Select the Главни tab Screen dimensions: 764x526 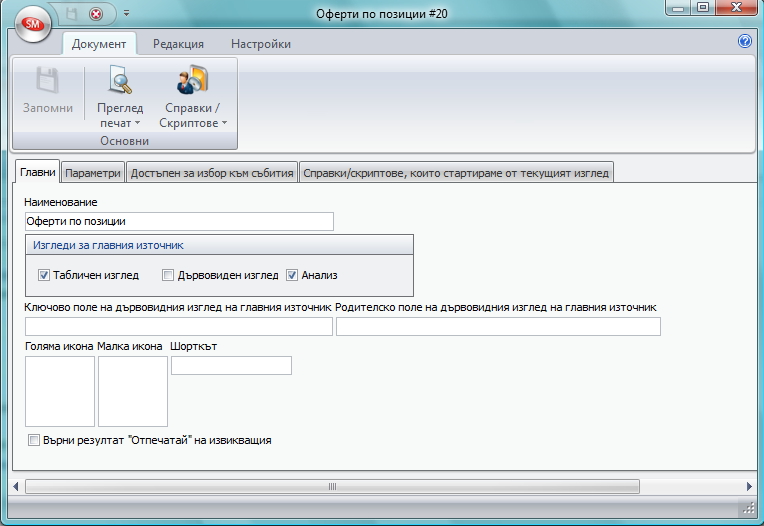38,172
